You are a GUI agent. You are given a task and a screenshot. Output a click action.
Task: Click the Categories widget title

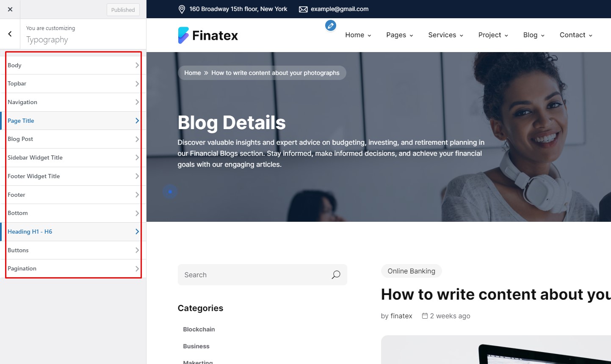click(200, 308)
